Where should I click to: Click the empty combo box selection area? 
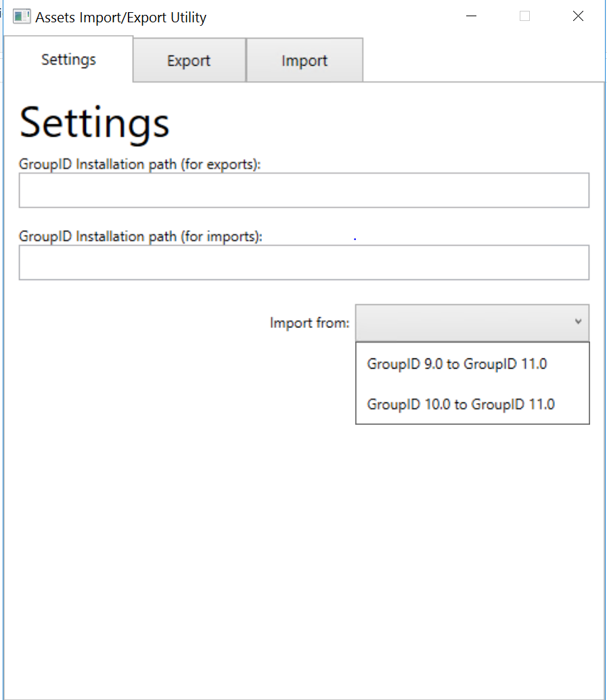point(460,323)
